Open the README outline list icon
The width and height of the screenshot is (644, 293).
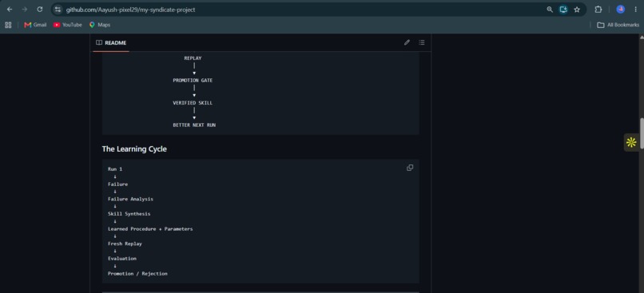[x=422, y=42]
